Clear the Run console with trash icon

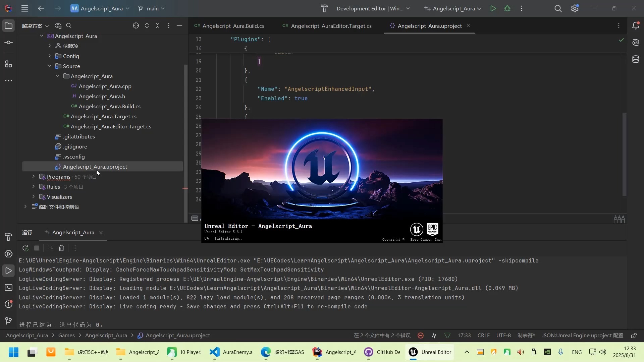pyautogui.click(x=61, y=248)
